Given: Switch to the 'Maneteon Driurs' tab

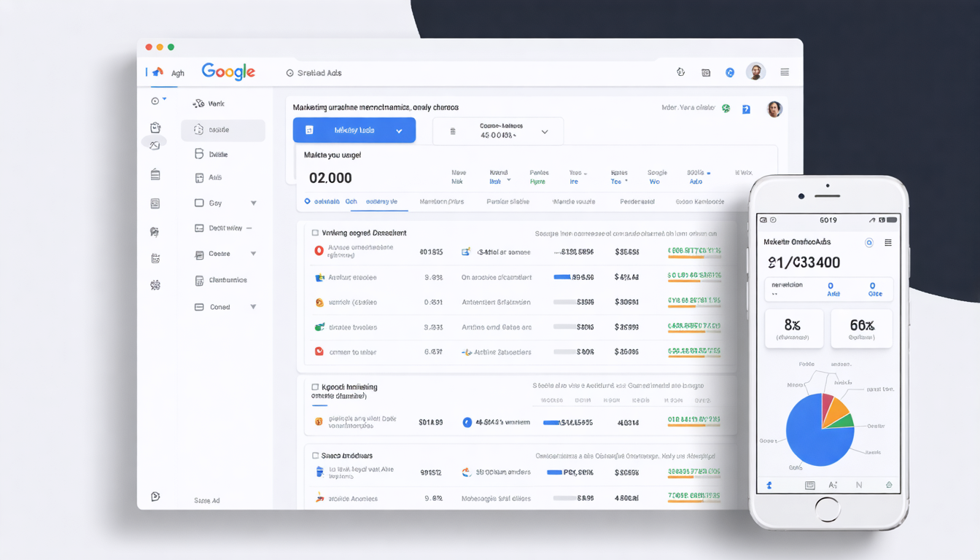Looking at the screenshot, I should (442, 201).
